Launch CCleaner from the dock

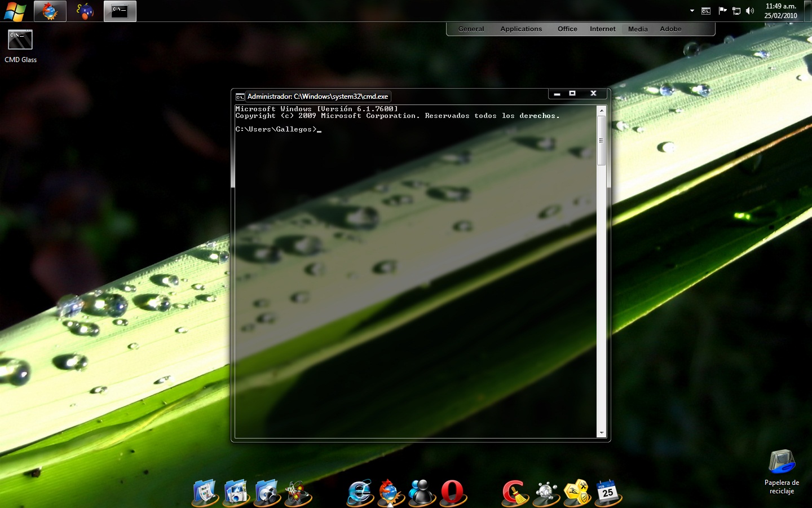(x=515, y=493)
